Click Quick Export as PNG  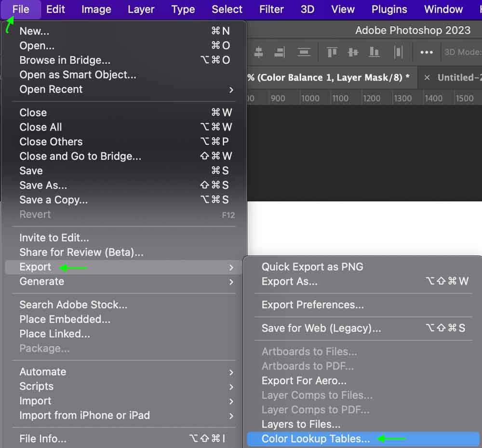312,267
